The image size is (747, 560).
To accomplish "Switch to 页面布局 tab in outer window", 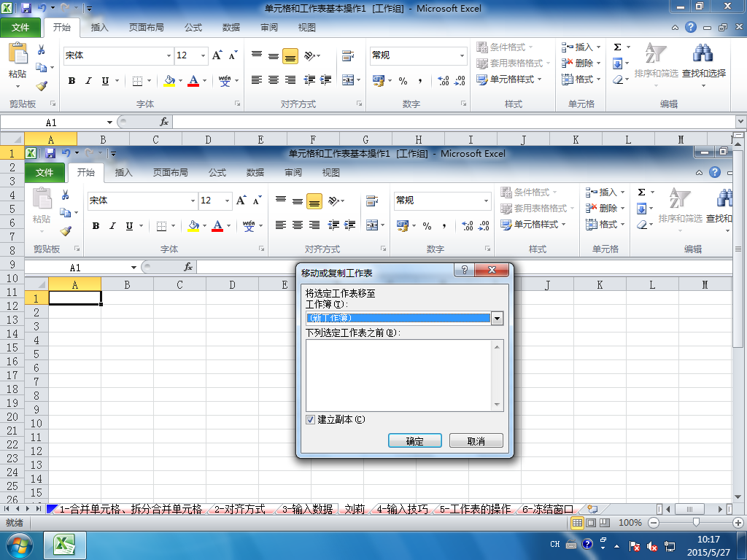I will tap(146, 28).
